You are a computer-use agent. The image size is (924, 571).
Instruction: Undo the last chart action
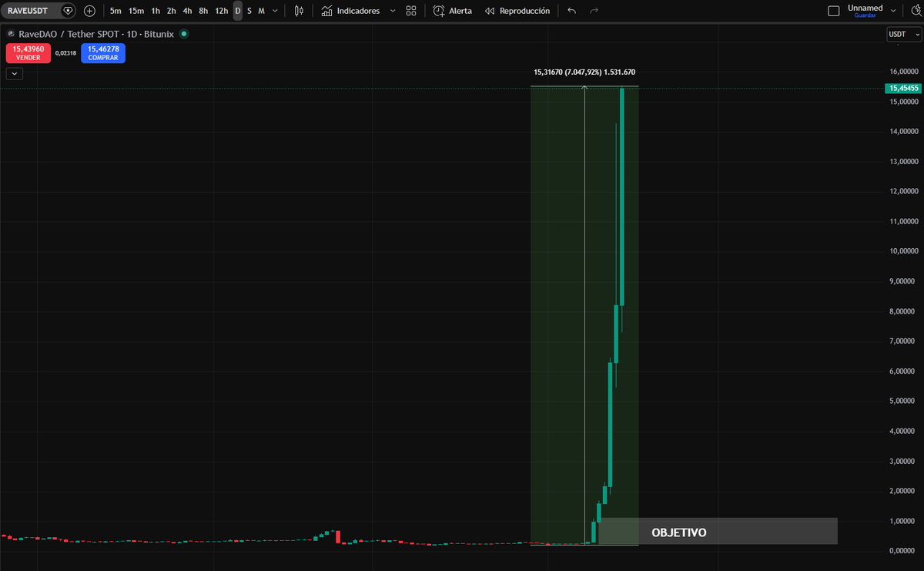point(571,11)
